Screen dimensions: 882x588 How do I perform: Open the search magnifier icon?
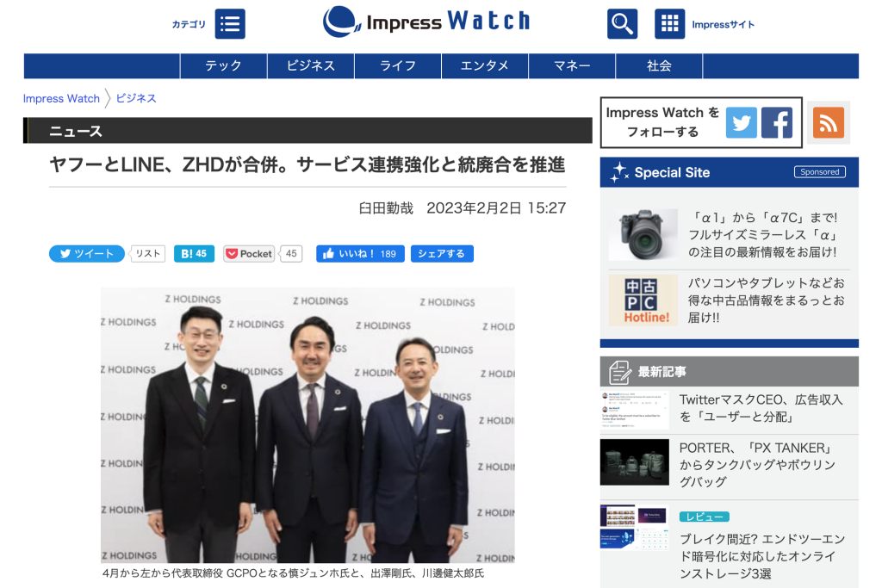click(x=622, y=23)
